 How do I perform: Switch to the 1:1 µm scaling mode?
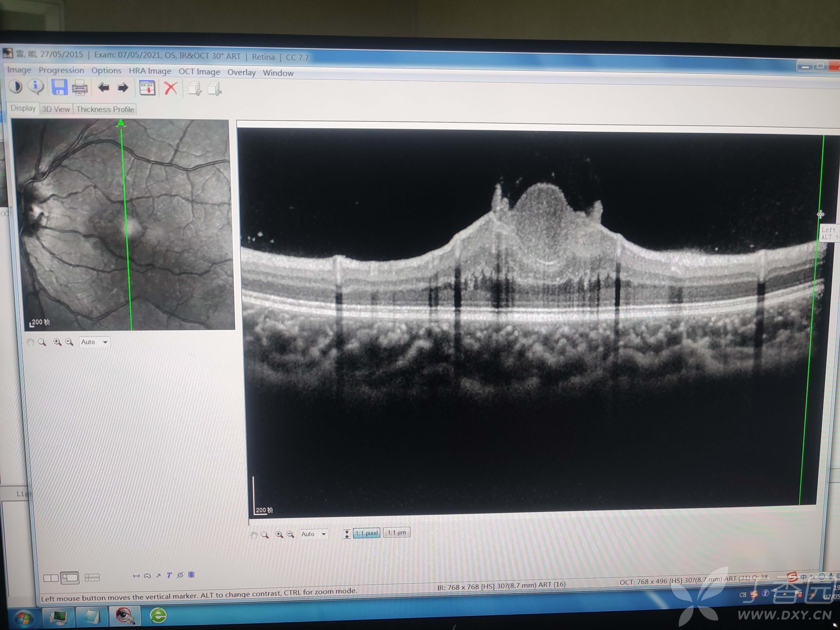pos(396,532)
